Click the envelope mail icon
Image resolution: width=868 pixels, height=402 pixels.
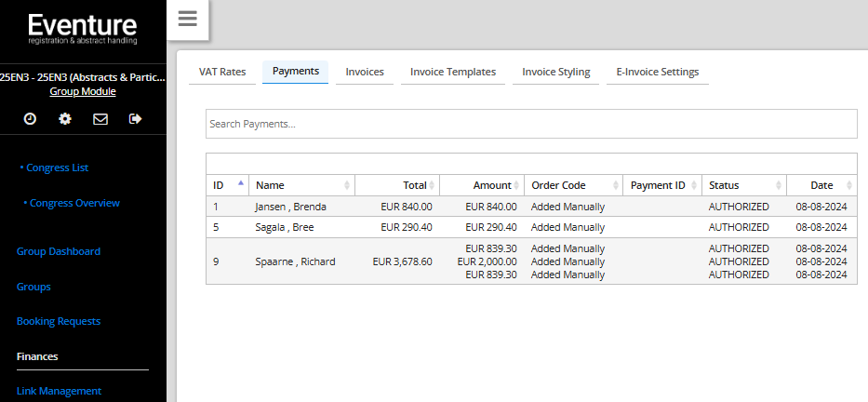click(100, 118)
